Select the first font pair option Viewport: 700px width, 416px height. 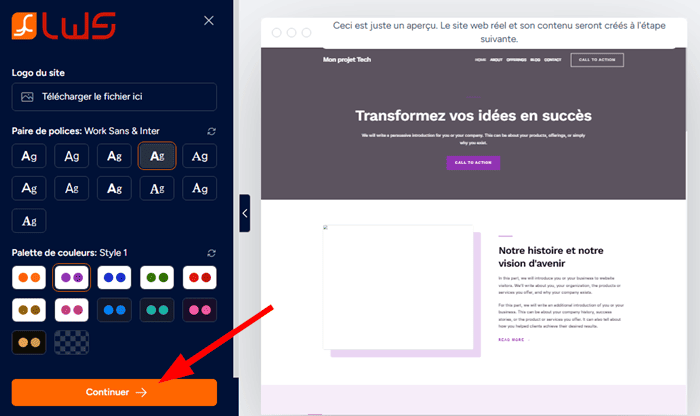(x=29, y=156)
